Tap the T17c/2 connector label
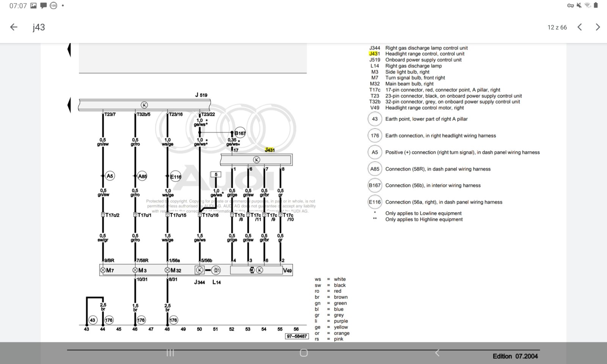This screenshot has width=607, height=364. [x=112, y=215]
